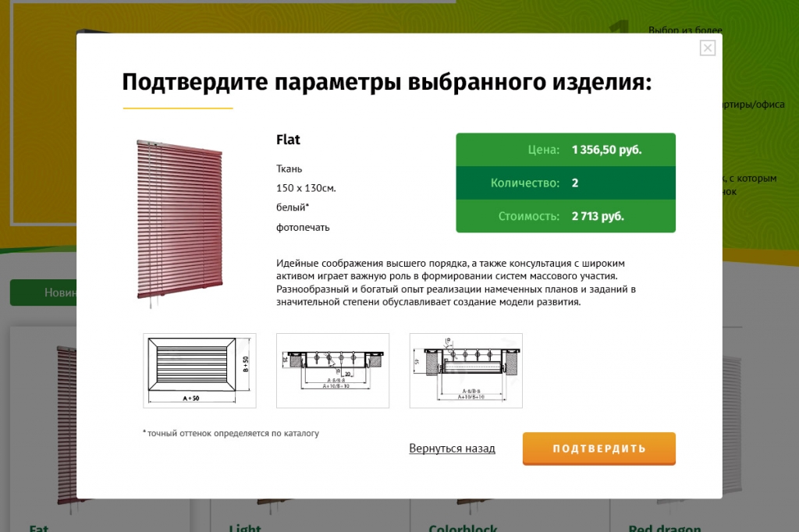
Task: Select the Стоимость value 2 713 руб.
Action: click(598, 216)
